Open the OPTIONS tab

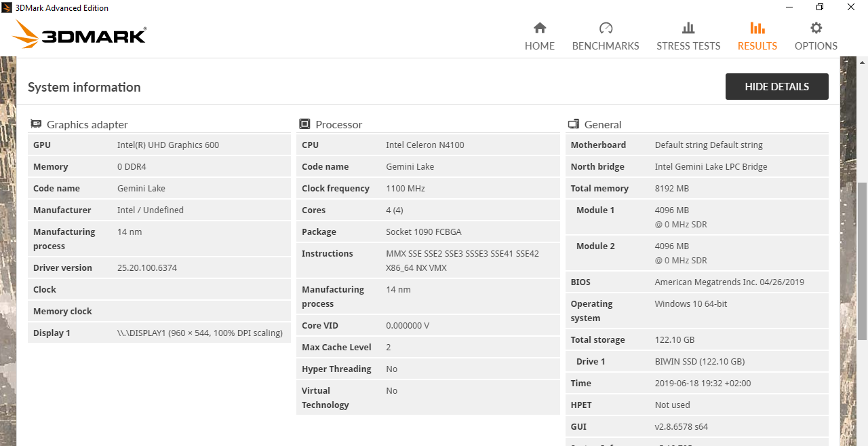point(816,46)
